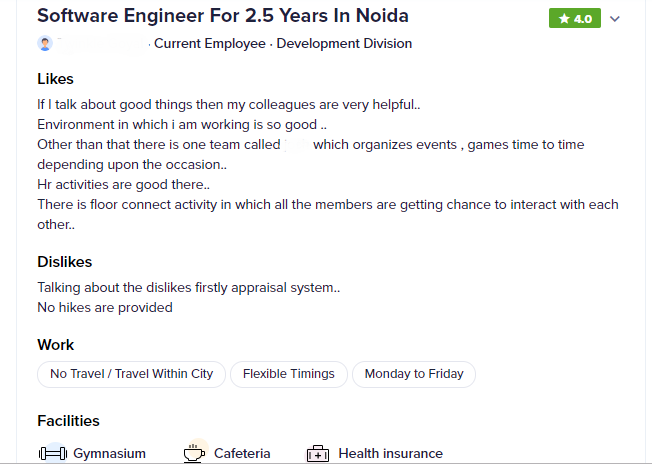This screenshot has height=469, width=652.
Task: Click the Gymnasium dumbbell icon
Action: pyautogui.click(x=53, y=453)
